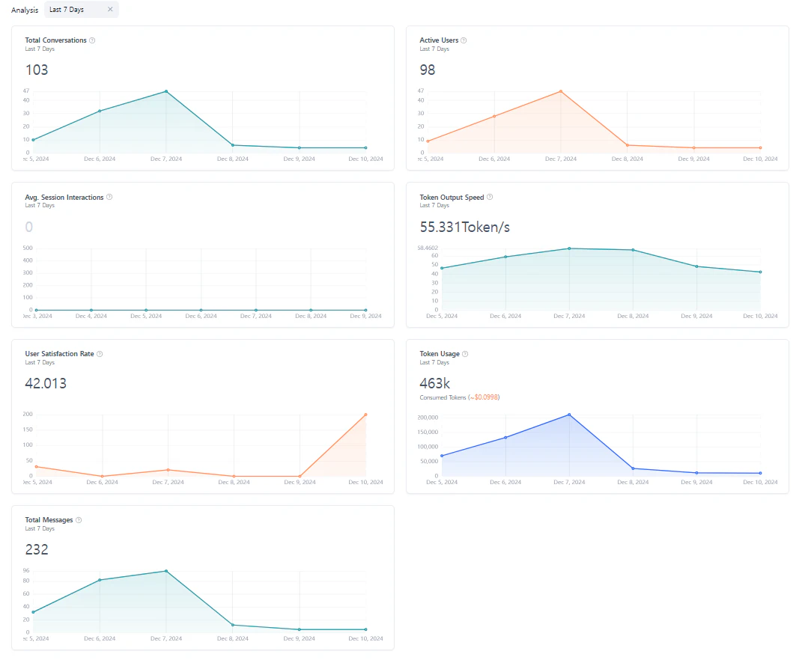This screenshot has width=811, height=672.
Task: Click the Dec 4, 2024 axis label
Action: 91,316
